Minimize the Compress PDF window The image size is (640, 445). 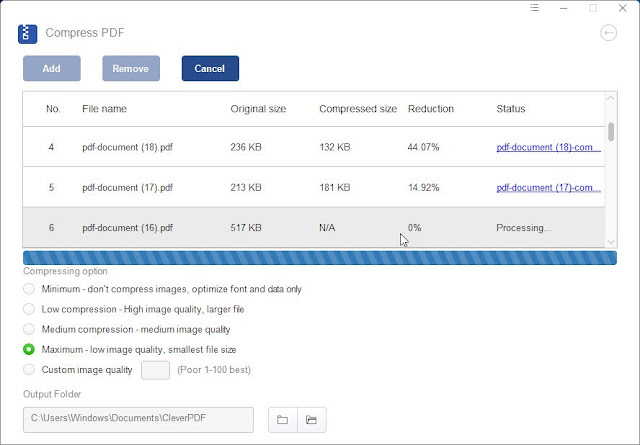pos(564,8)
